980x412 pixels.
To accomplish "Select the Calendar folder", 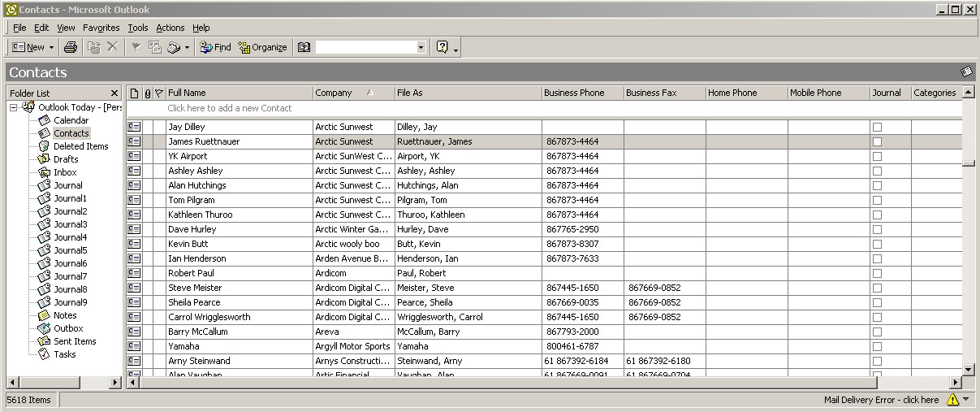I will 71,120.
